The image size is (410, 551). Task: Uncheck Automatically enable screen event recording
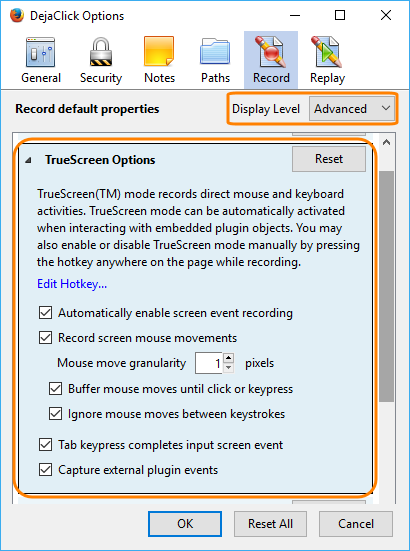point(45,312)
